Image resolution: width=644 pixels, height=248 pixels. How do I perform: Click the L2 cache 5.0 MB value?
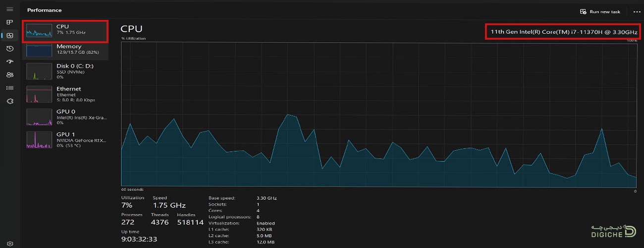point(265,236)
